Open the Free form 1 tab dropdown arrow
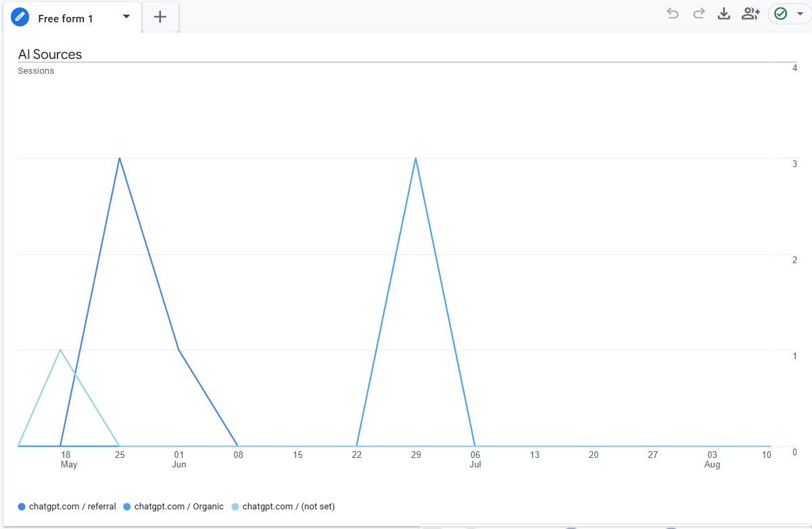The width and height of the screenshot is (812, 529). coord(126,17)
